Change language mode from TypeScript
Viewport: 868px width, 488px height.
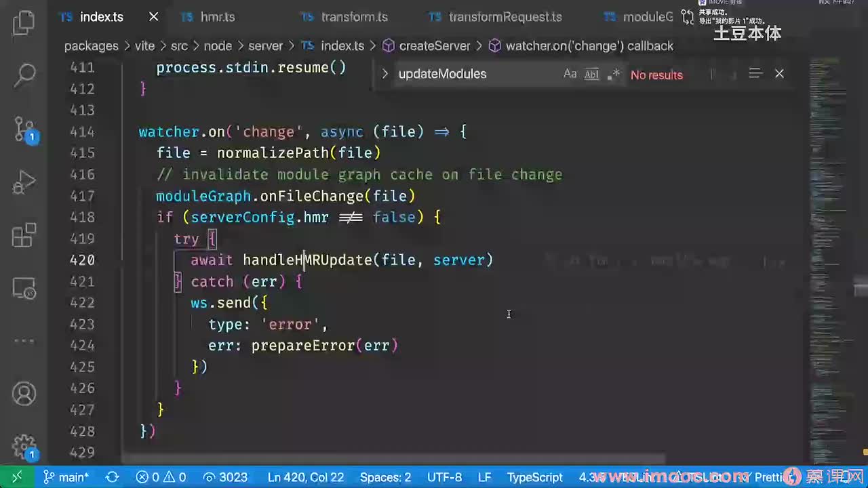[x=535, y=477]
